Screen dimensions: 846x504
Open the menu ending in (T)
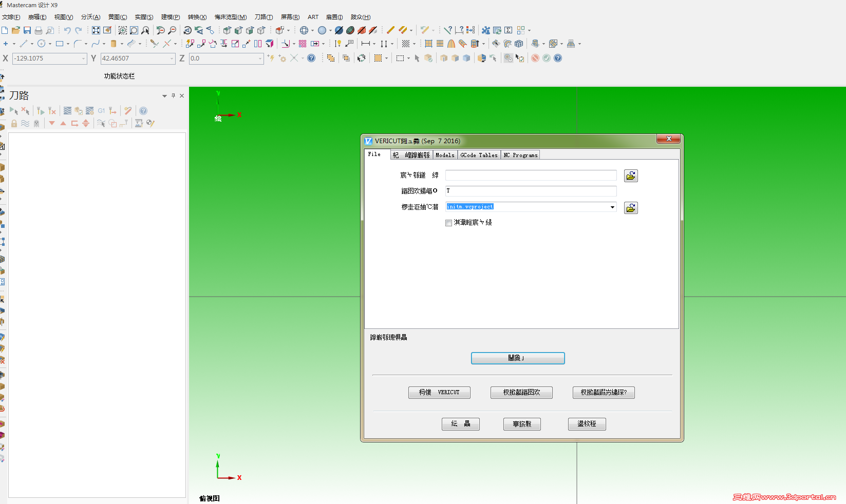coord(264,17)
